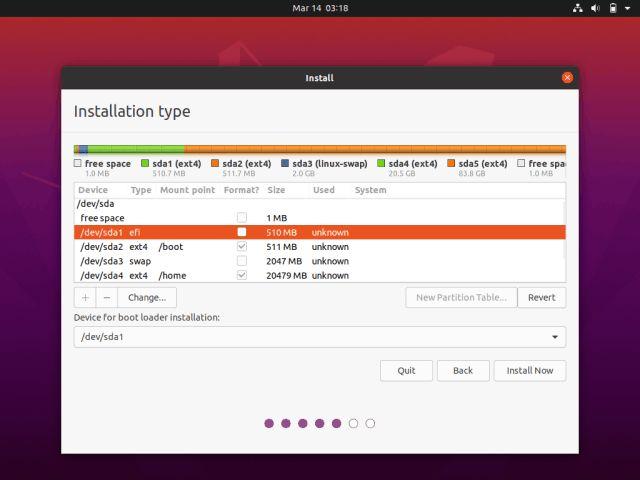
Task: Click the System column header
Action: pos(370,190)
